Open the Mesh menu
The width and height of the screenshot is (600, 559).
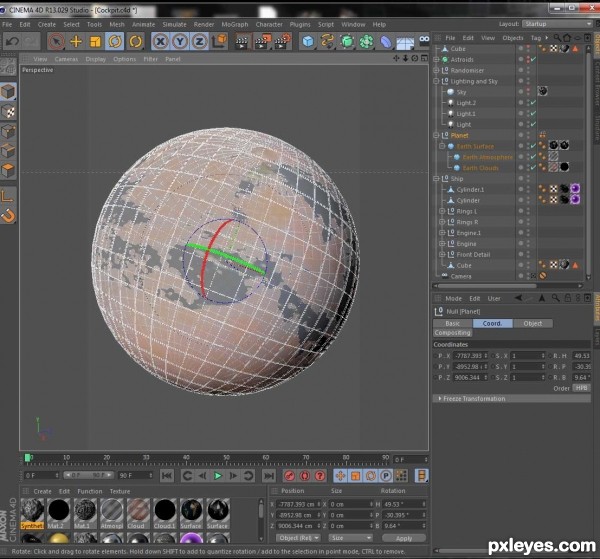click(117, 24)
